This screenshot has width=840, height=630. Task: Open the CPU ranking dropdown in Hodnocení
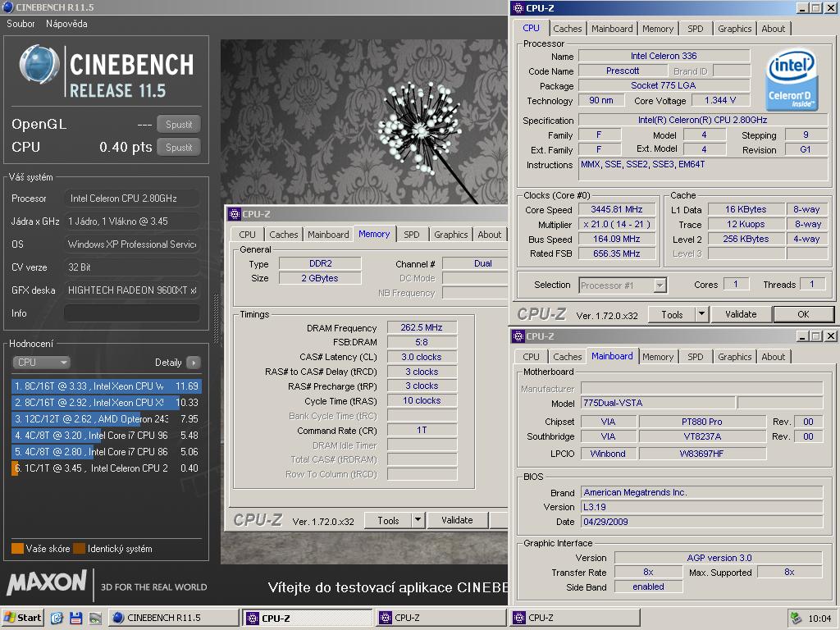(x=41, y=363)
